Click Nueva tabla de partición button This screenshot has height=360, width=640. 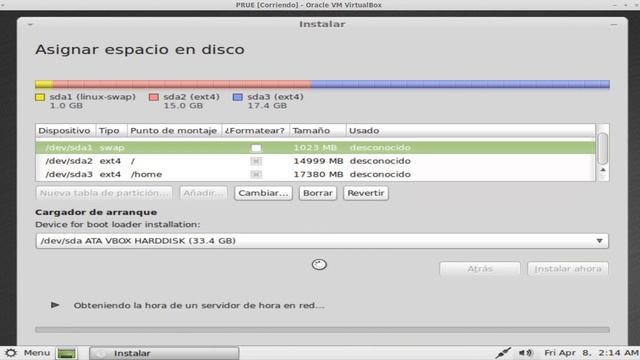(104, 193)
